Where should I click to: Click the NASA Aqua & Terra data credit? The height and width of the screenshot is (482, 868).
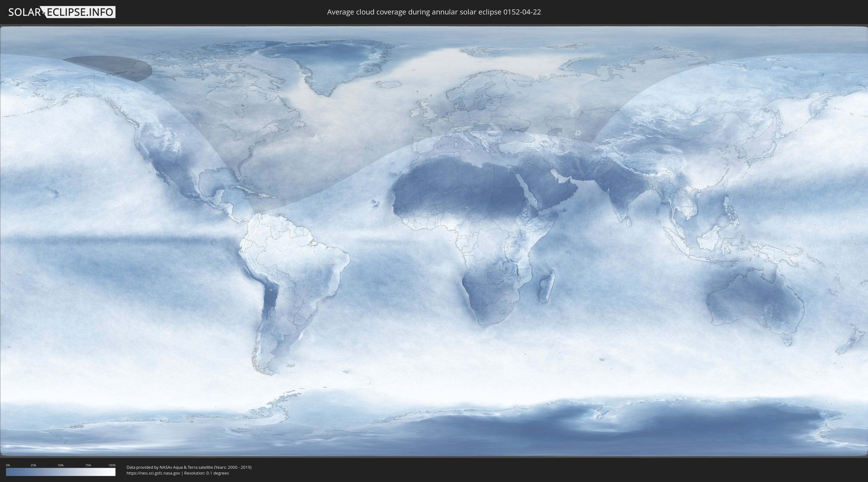pos(189,467)
